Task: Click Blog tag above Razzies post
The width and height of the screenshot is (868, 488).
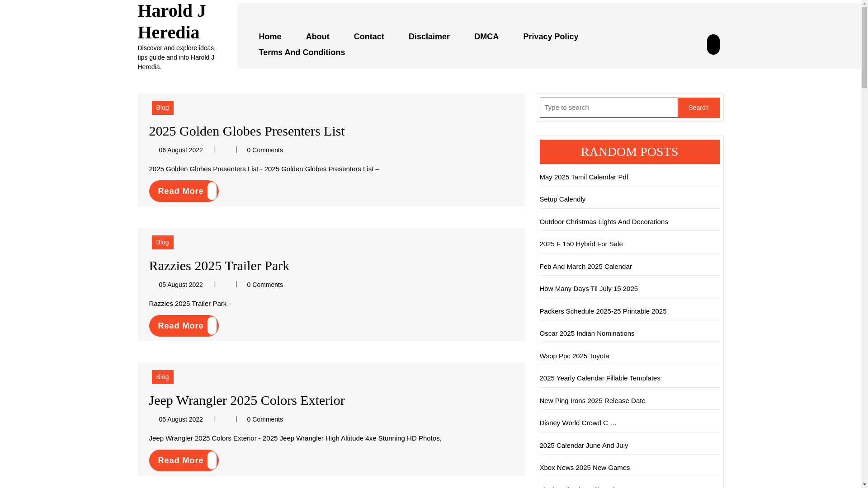Action: tap(162, 242)
